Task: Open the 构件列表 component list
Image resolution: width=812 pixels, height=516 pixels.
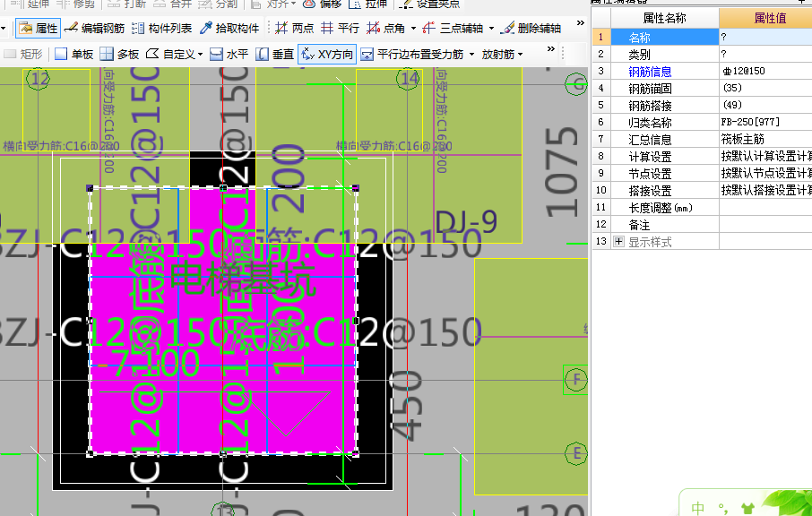Action: click(161, 28)
